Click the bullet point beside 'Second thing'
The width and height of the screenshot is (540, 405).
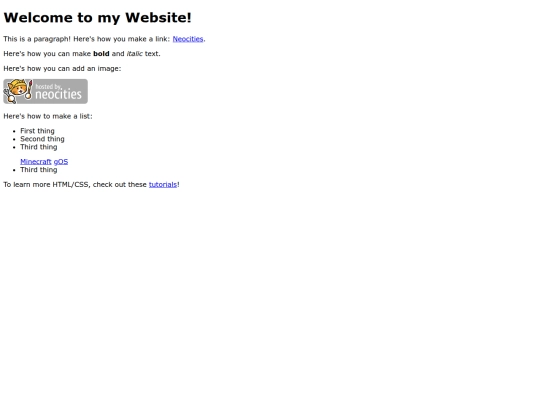(14, 139)
